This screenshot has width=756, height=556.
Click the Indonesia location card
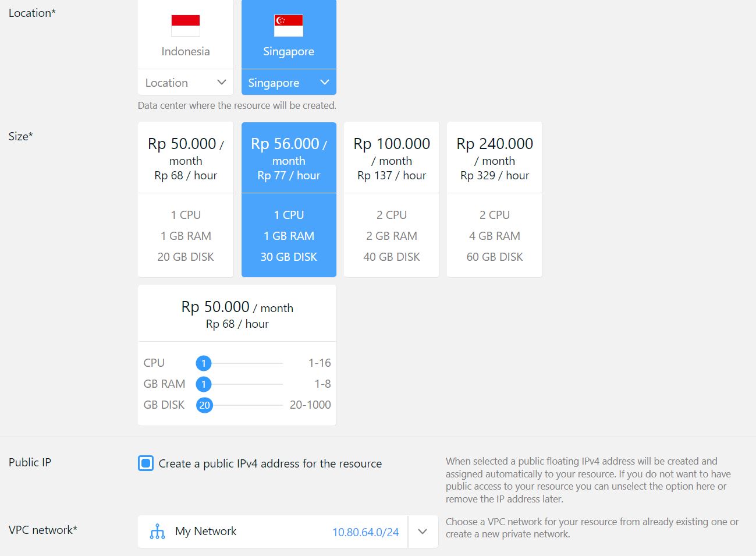pos(184,35)
